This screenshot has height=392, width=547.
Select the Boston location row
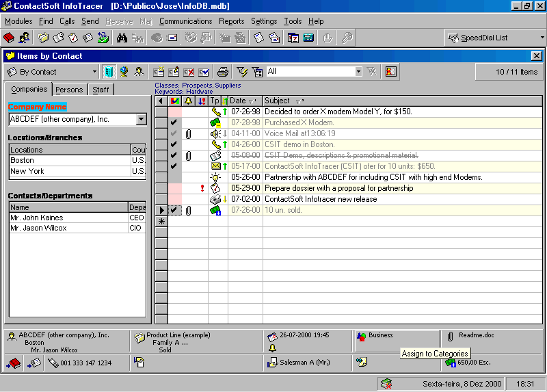(x=77, y=160)
